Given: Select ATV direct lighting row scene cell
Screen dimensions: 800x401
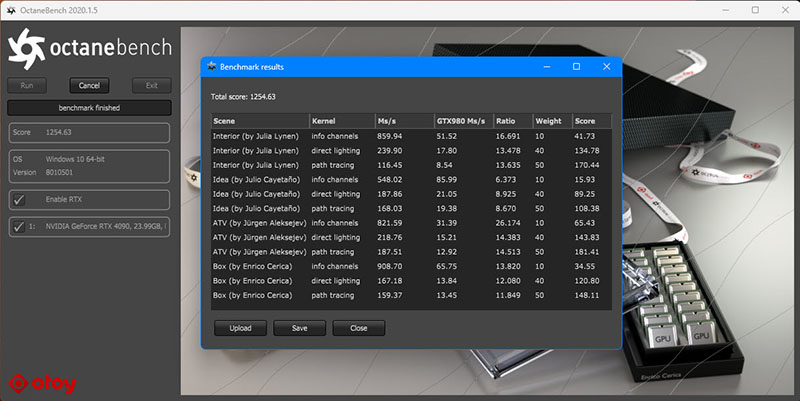Looking at the screenshot, I should pyautogui.click(x=260, y=238).
